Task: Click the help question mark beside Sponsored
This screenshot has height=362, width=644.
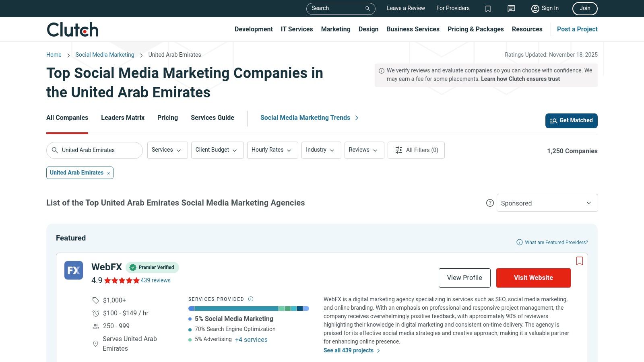Action: 490,203
